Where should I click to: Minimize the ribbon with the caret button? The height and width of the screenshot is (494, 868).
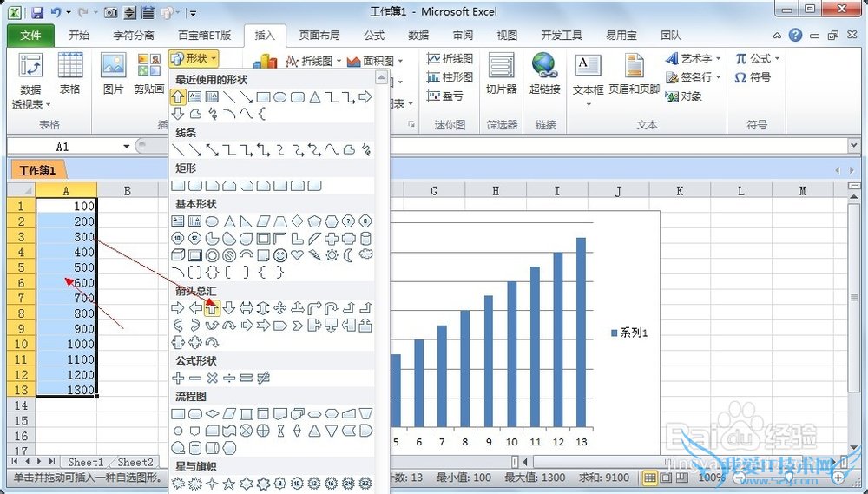[777, 36]
